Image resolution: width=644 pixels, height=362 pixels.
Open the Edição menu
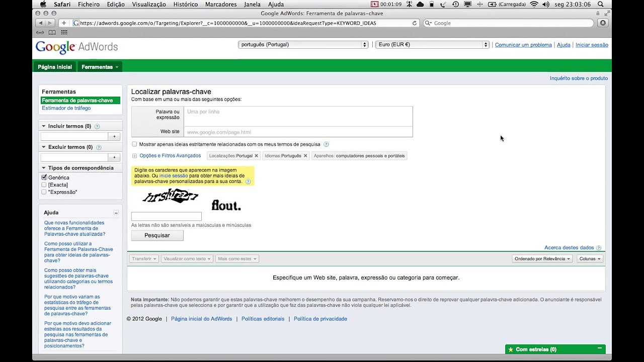coord(116,5)
